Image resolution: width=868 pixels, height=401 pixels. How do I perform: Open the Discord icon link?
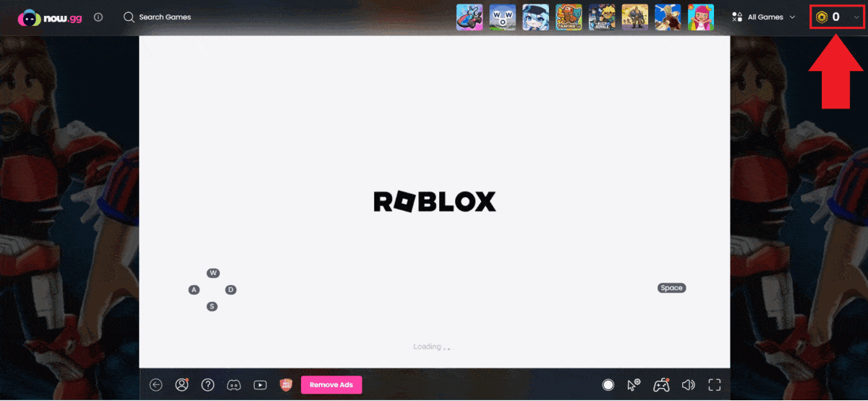pyautogui.click(x=234, y=385)
